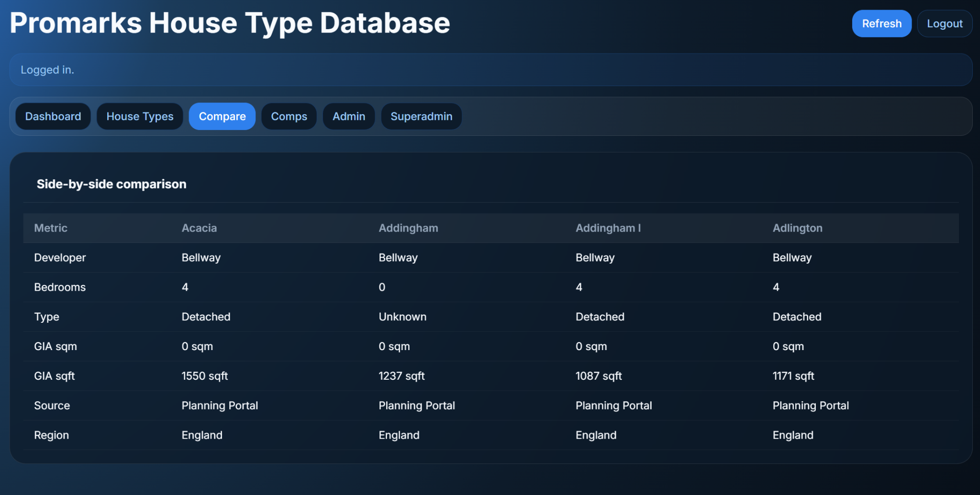Select the Bedrooms row label
980x495 pixels.
60,287
